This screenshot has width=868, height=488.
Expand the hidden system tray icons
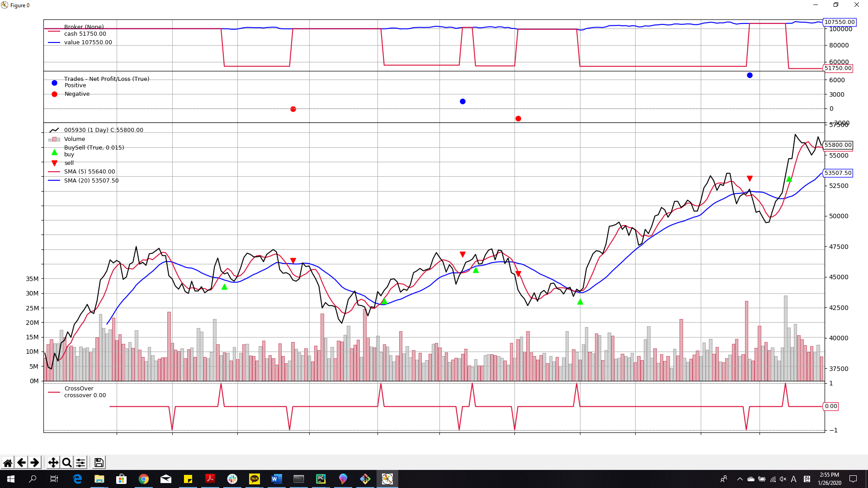point(740,479)
